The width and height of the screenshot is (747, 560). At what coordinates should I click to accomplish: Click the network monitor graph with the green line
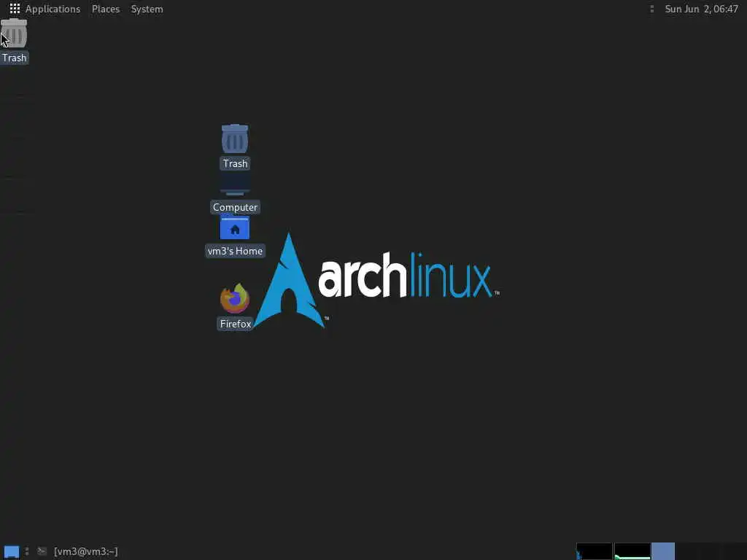pyautogui.click(x=632, y=551)
